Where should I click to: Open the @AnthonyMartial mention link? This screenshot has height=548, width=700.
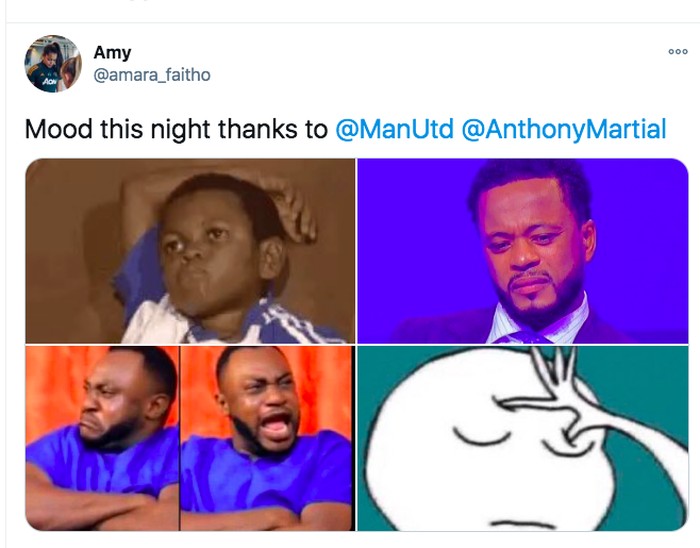[x=563, y=130]
